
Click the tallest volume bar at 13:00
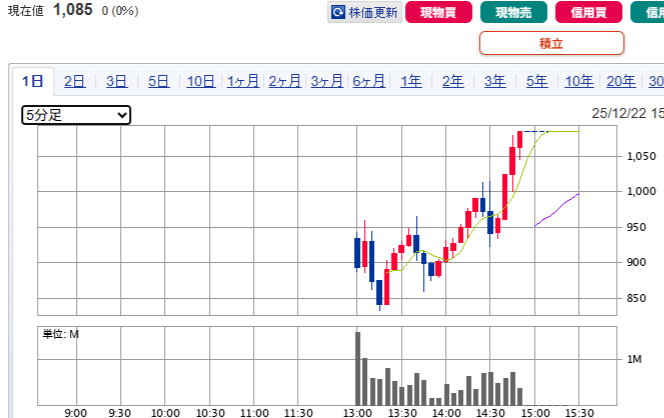(357, 367)
